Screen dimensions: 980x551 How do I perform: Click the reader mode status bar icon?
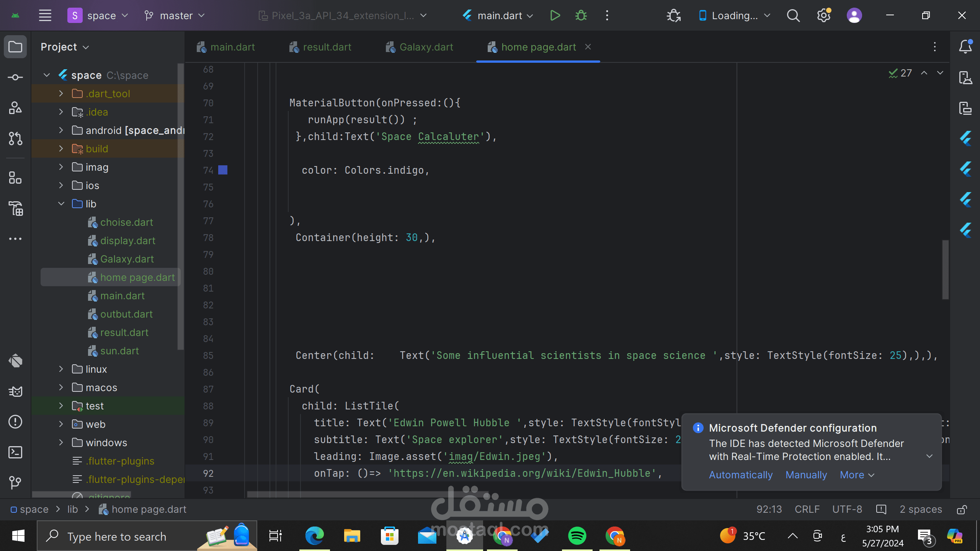881,509
